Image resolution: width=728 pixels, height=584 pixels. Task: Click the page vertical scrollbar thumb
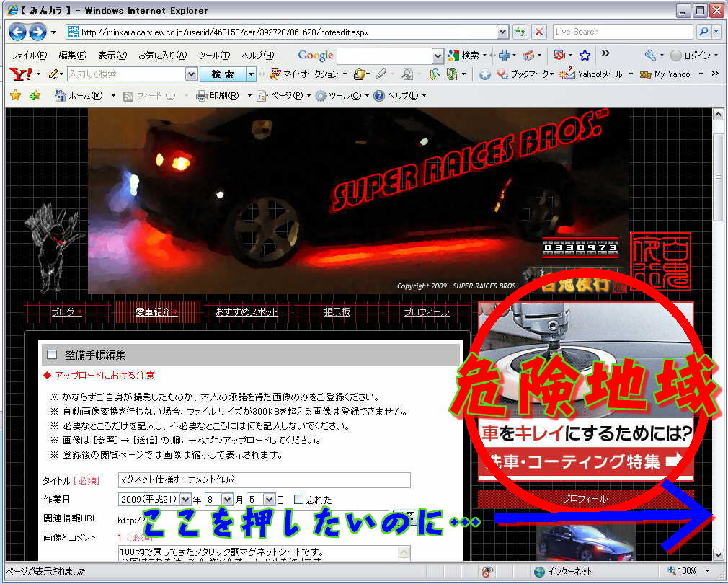click(718, 177)
